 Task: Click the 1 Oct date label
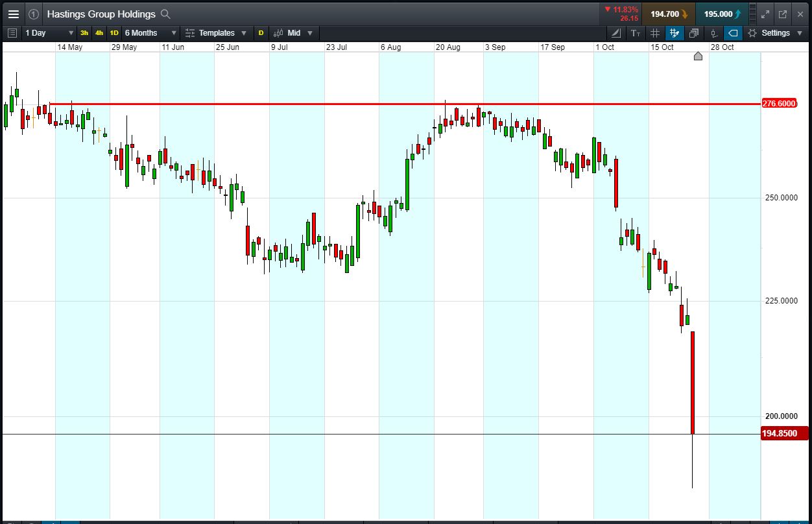tap(605, 47)
